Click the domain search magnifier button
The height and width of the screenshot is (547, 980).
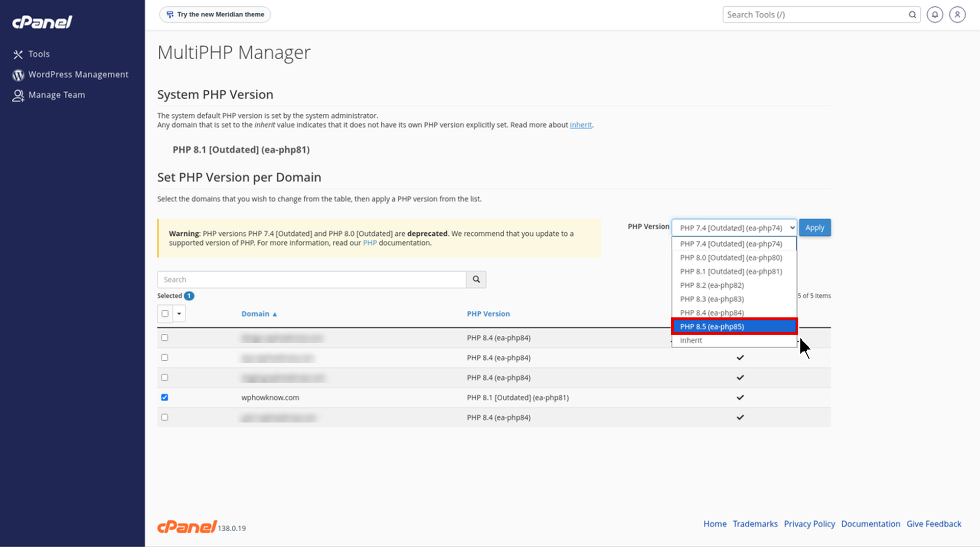(x=476, y=280)
